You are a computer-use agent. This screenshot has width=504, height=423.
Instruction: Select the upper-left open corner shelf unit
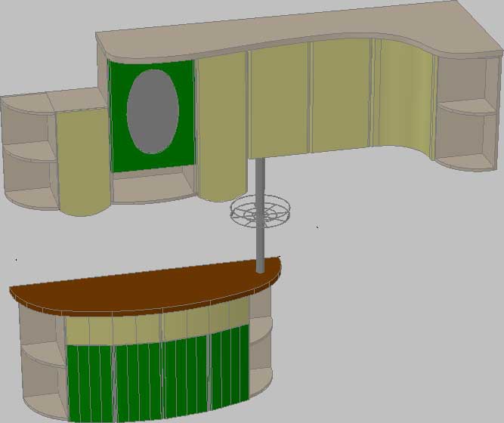pos(29,151)
